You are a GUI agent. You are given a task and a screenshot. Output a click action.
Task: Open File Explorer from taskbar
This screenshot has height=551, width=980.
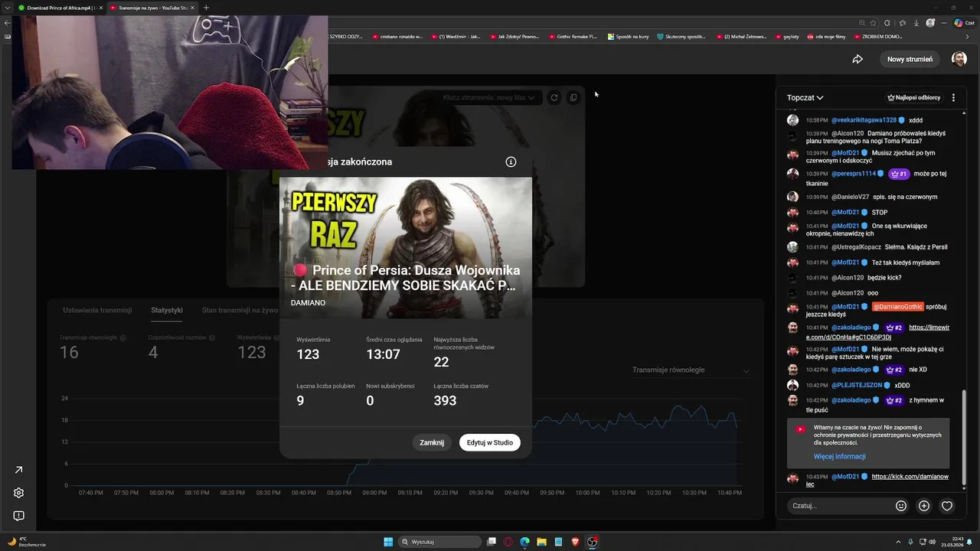[x=541, y=542]
